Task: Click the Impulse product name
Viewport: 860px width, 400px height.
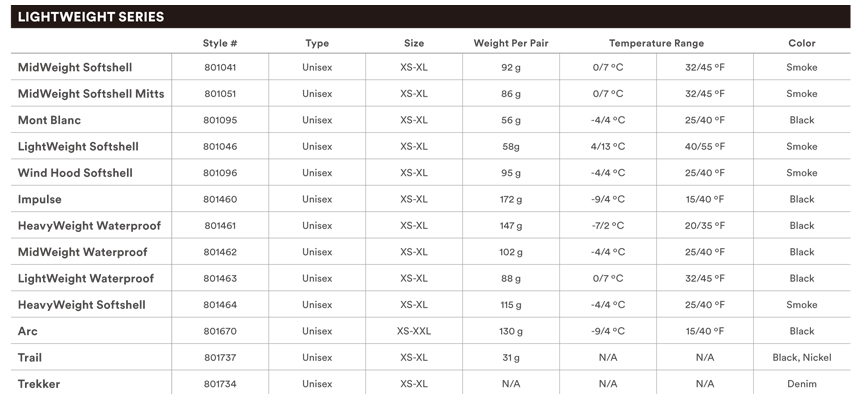Action: coord(40,199)
